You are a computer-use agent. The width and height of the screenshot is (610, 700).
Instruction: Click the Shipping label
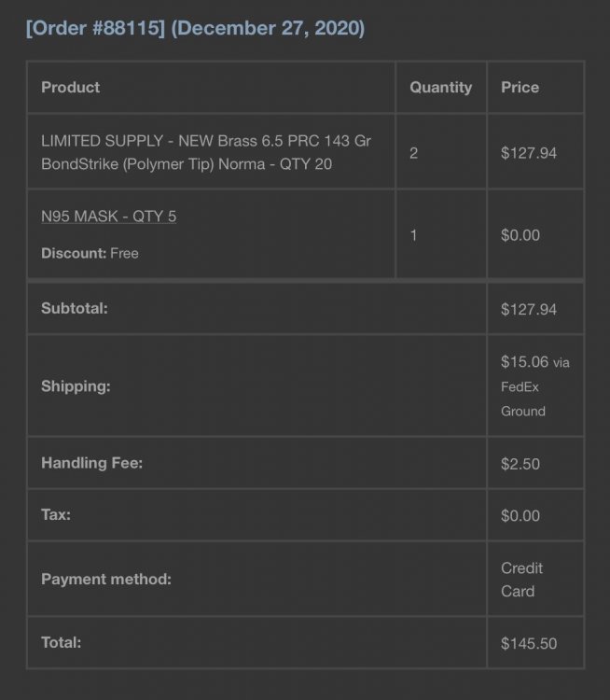click(76, 386)
